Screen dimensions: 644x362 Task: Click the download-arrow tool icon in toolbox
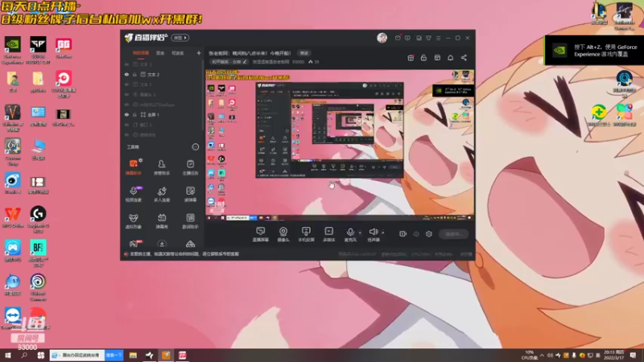point(162,244)
